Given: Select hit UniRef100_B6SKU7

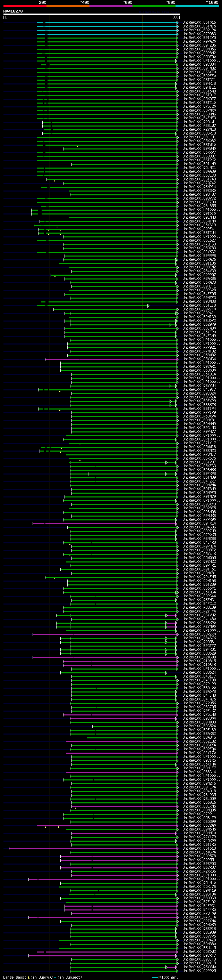Looking at the screenshot, I should (199, 867).
